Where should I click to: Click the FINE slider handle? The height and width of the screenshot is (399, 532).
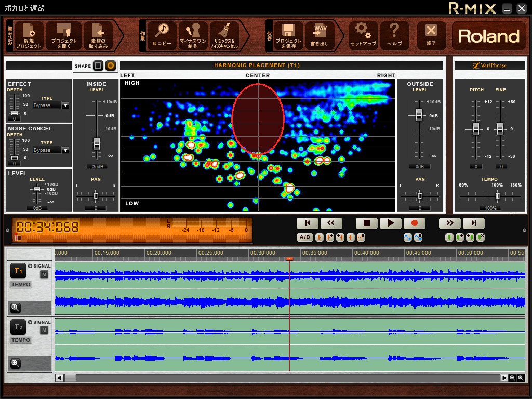[x=500, y=129]
